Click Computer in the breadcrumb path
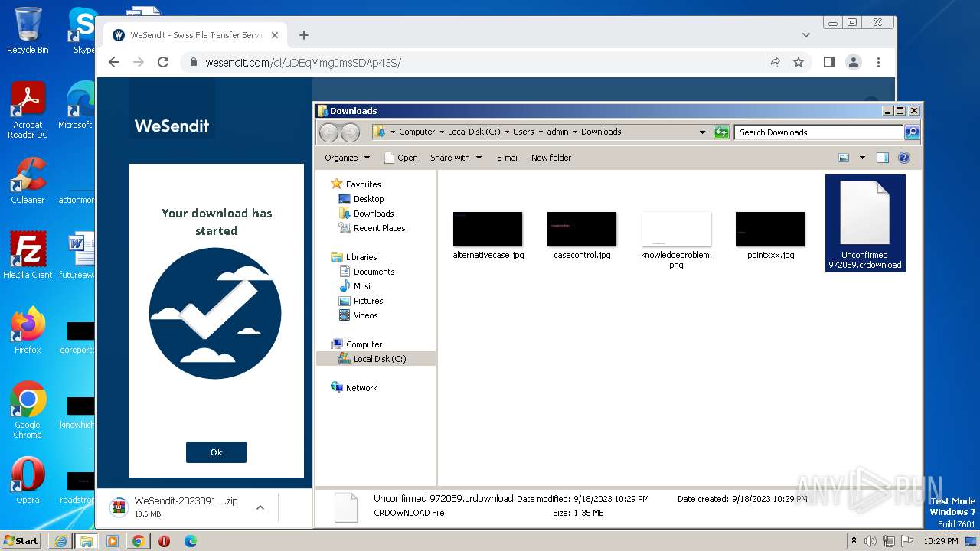The image size is (980, 551). (416, 132)
